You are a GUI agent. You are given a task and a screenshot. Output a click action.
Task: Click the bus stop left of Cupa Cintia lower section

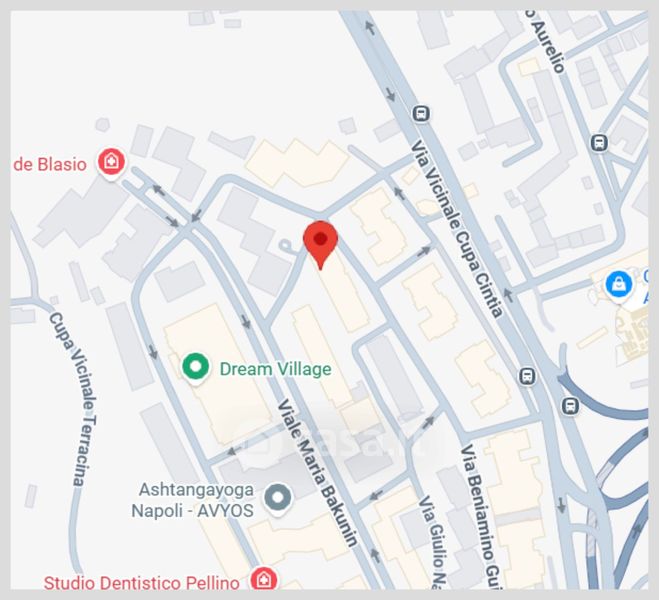pyautogui.click(x=527, y=376)
